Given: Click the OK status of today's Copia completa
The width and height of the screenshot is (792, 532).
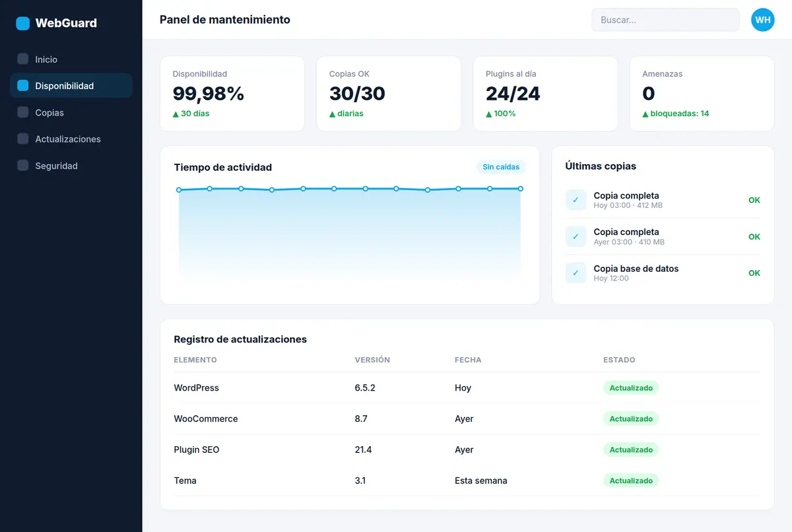Looking at the screenshot, I should (754, 200).
